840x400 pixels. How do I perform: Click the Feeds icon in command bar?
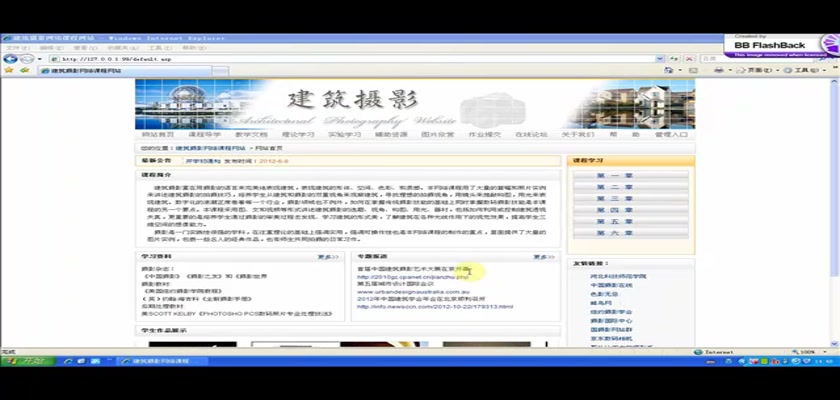click(x=694, y=70)
